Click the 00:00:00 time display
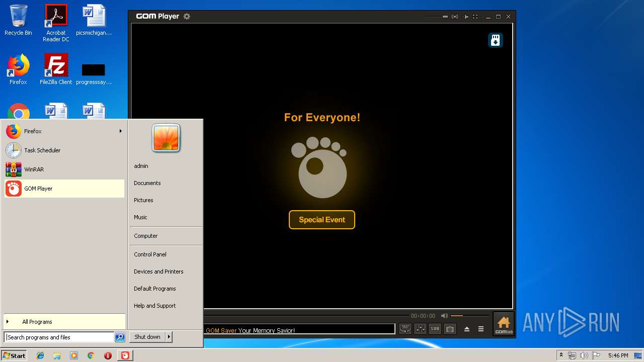The image size is (644, 362). coord(423,316)
